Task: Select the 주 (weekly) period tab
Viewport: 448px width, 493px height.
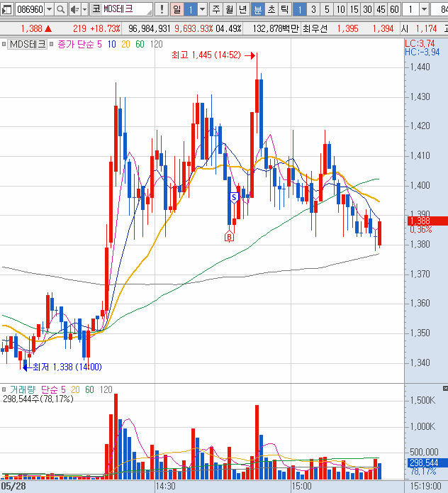Action: pos(217,9)
